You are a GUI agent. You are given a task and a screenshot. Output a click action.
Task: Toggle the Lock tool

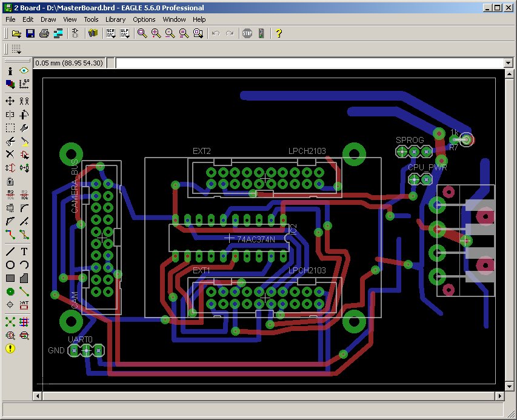coord(10,181)
